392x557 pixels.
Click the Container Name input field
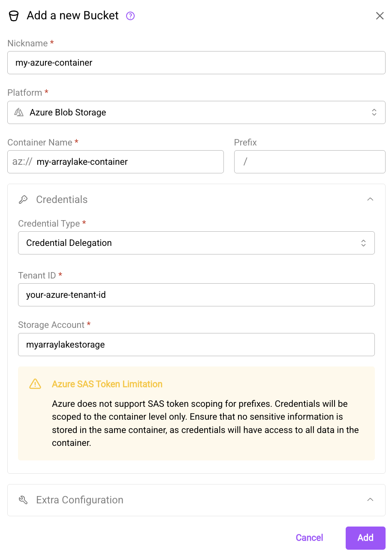129,162
